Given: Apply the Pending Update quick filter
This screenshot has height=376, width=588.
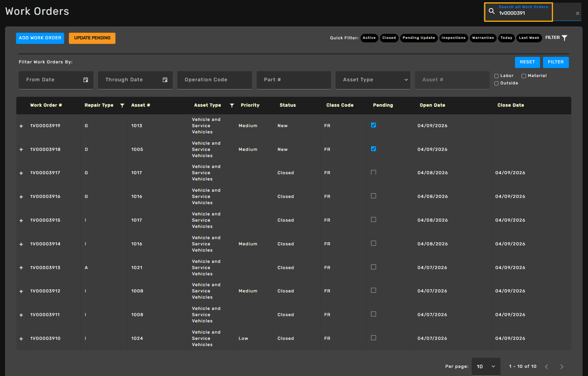Looking at the screenshot, I should [x=419, y=38].
